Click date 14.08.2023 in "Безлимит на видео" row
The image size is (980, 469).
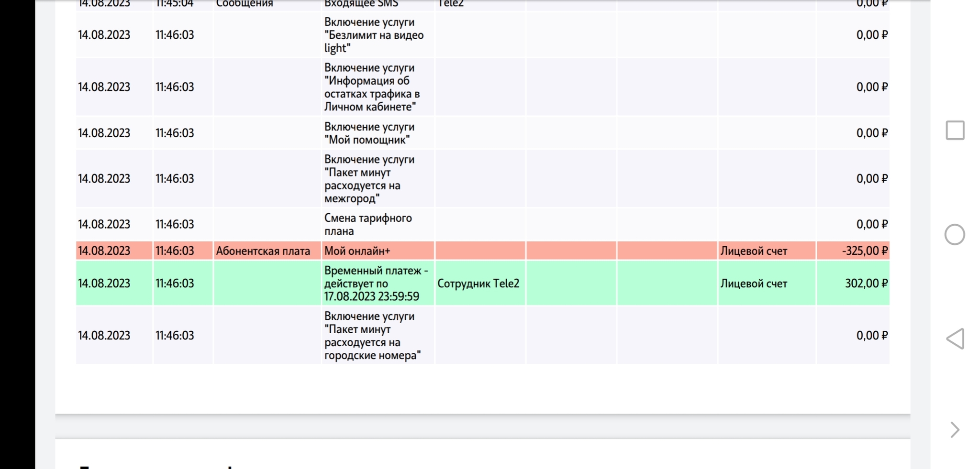pyautogui.click(x=104, y=35)
